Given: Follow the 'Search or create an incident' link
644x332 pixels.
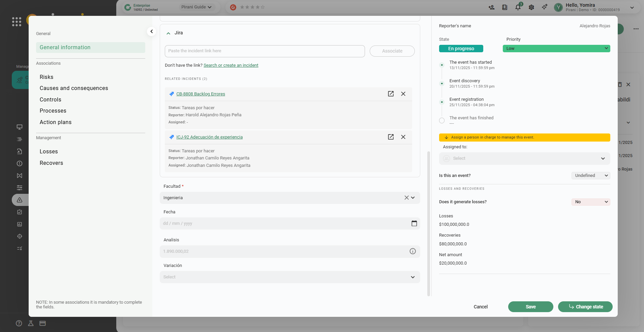Looking at the screenshot, I should tap(231, 65).
